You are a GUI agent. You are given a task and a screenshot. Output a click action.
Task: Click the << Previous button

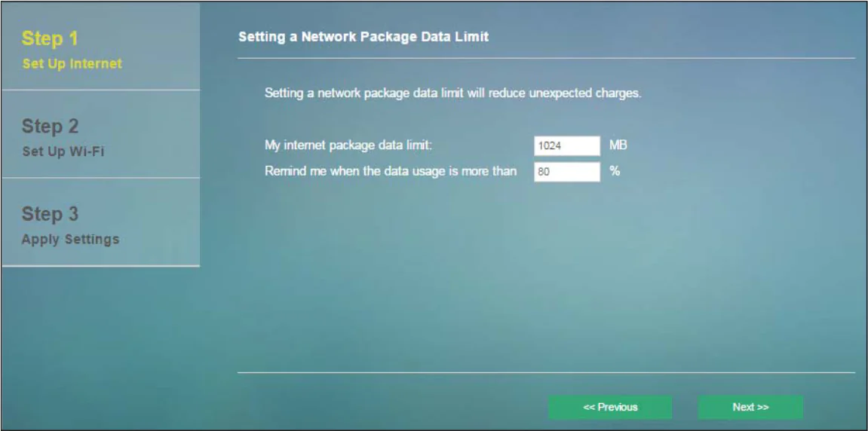(x=609, y=407)
